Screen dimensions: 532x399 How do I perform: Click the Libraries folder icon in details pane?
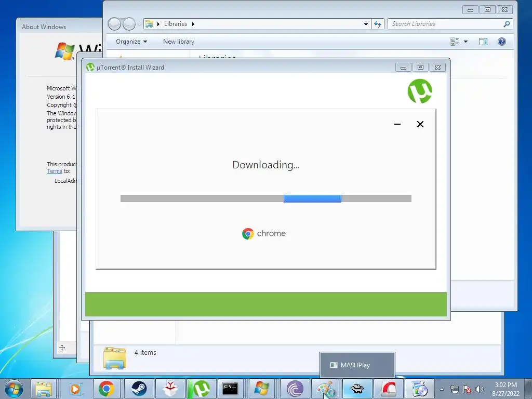[x=115, y=357]
